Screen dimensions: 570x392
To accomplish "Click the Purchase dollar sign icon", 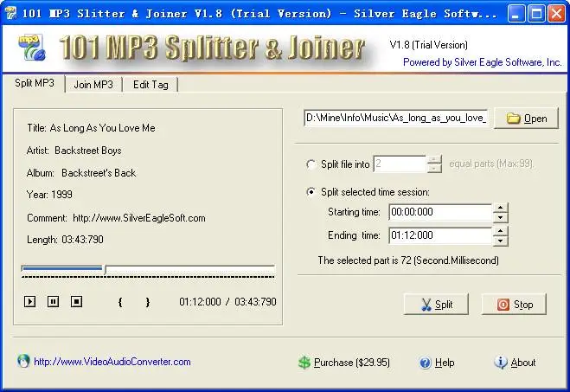I will tap(304, 363).
